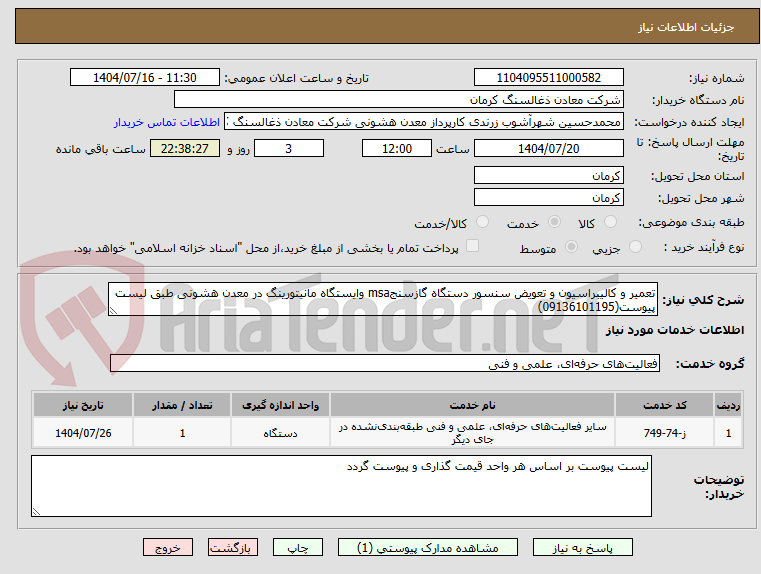Click the ایجاد کننده درخواست field
761x574 pixels.
pyautogui.click(x=424, y=122)
